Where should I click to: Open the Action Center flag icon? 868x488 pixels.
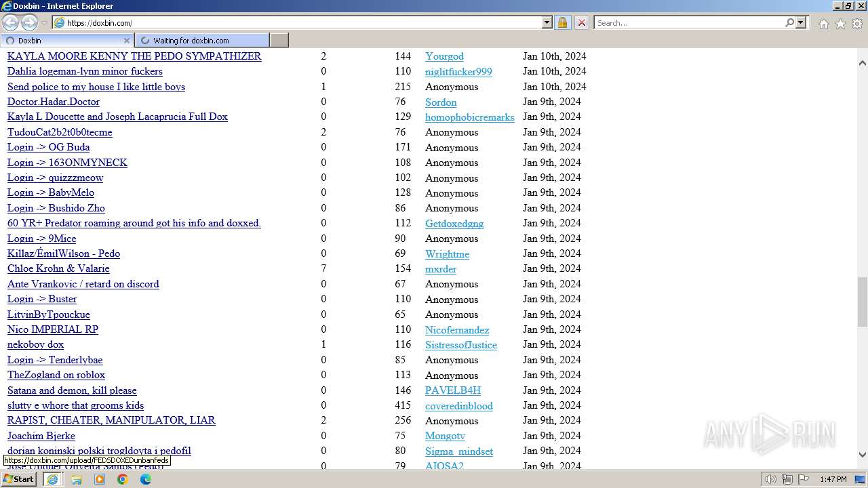point(804,479)
